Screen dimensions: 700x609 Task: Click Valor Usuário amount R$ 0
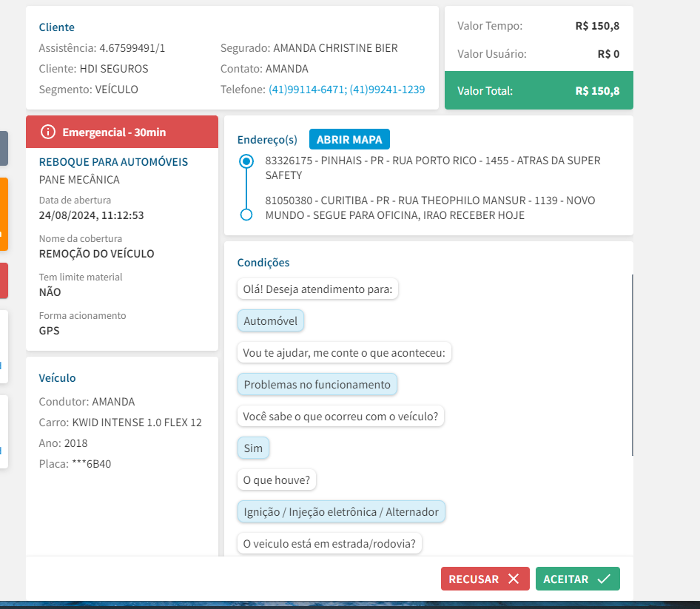pyautogui.click(x=608, y=54)
